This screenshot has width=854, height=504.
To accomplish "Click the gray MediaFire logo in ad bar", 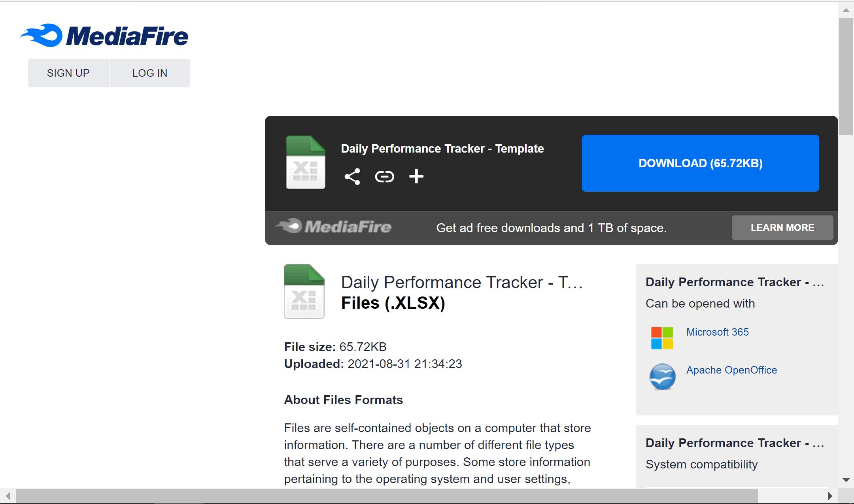I will click(x=333, y=227).
